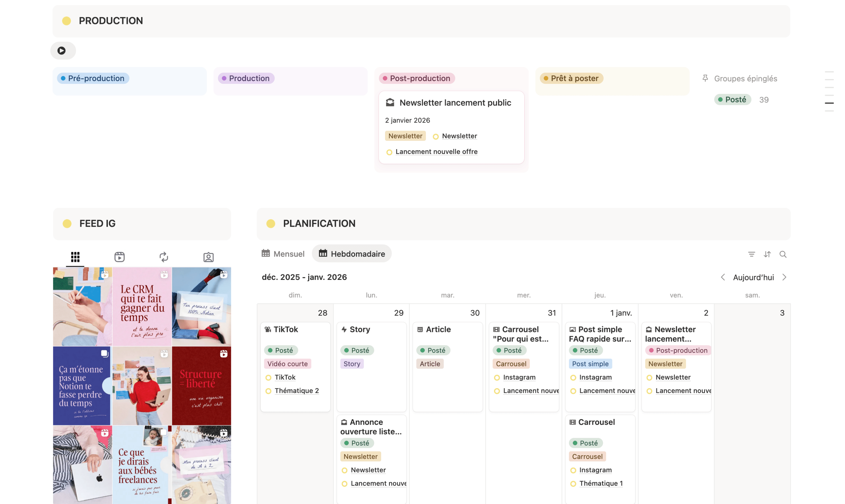Open the Reels view in FEED IG
Viewport: 845px width, 504px height.
click(x=119, y=257)
